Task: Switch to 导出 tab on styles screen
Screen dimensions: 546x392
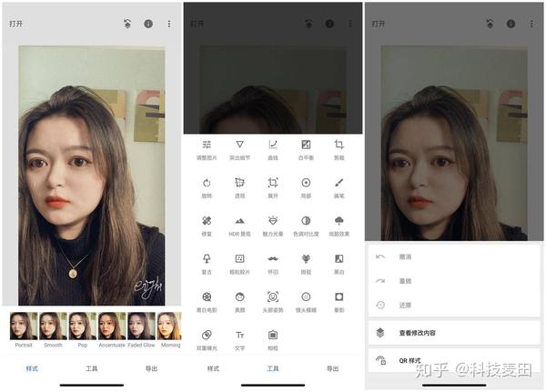Action: coord(151,368)
